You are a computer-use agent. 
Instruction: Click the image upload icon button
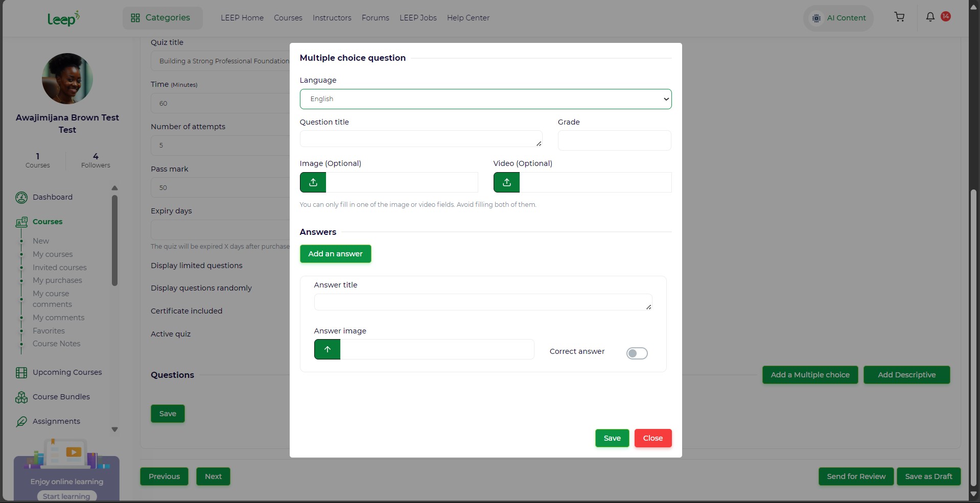(313, 182)
